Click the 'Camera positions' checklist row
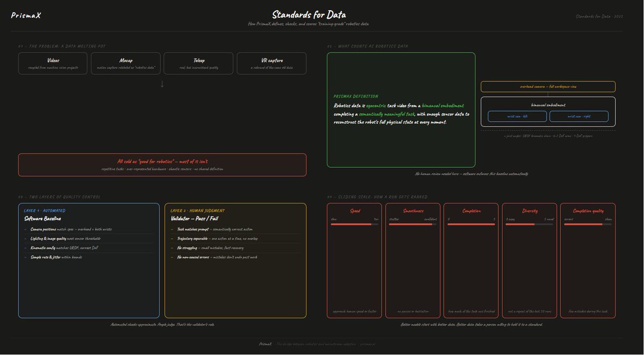 (x=89, y=229)
